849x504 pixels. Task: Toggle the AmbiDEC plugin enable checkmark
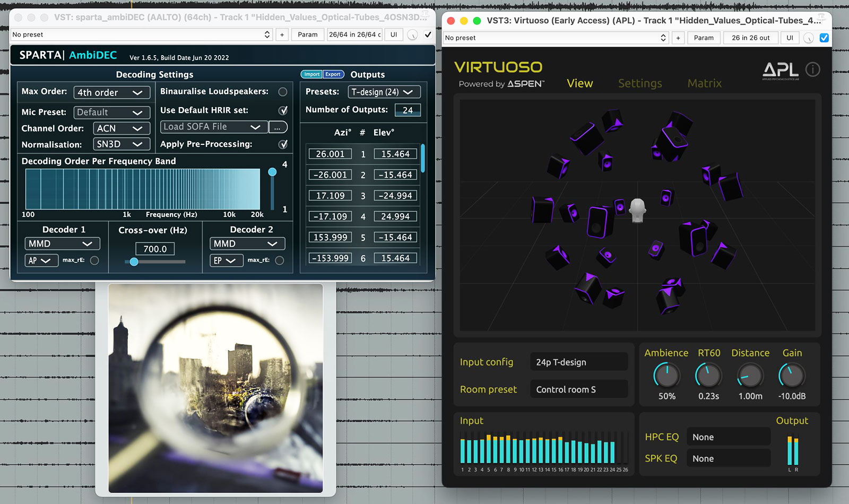coord(428,34)
